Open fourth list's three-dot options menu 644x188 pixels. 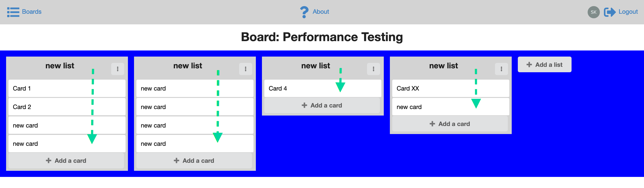501,69
